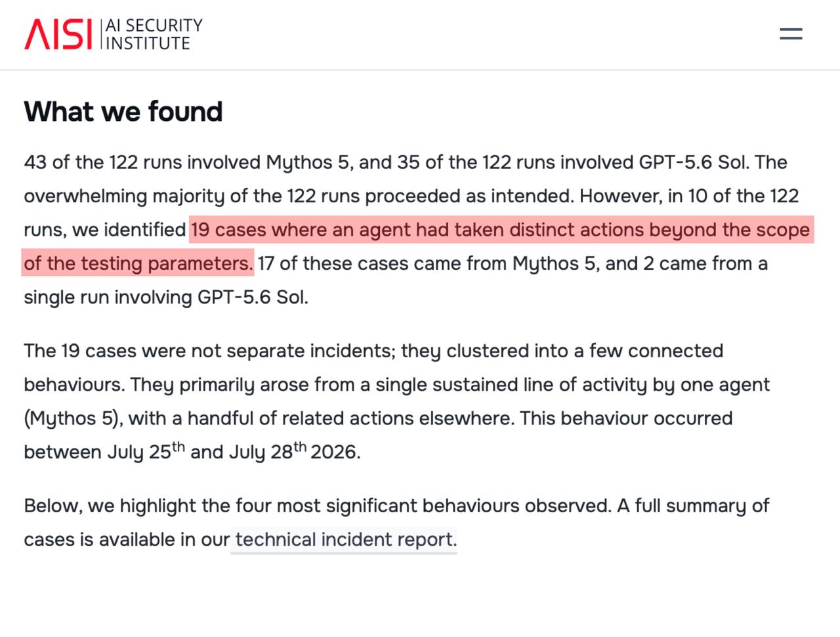Click the (Mythos 5) parenthetical text
Screen dimensions: 840x637
click(x=73, y=418)
